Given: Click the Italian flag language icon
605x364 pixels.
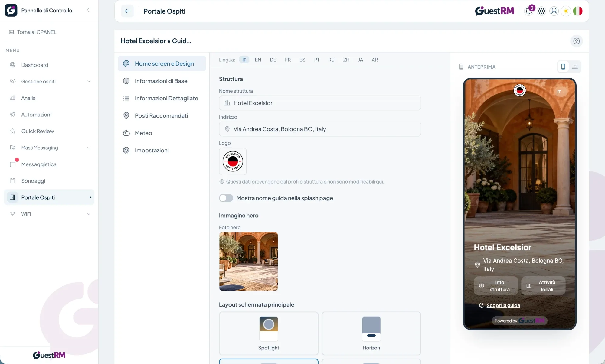Looking at the screenshot, I should click(578, 11).
